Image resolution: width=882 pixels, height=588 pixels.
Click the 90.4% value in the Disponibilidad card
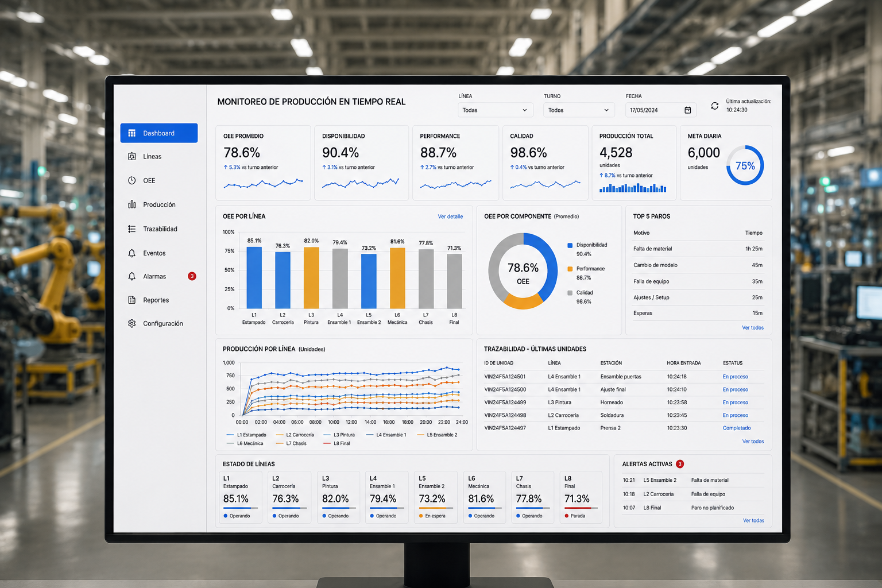(341, 153)
